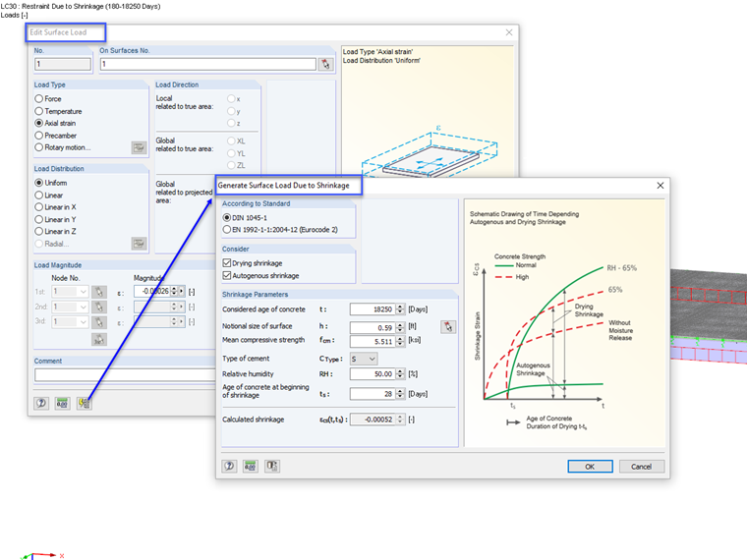Open Rotary motion settings icon in Load Type
The image size is (747, 560).
[x=139, y=147]
